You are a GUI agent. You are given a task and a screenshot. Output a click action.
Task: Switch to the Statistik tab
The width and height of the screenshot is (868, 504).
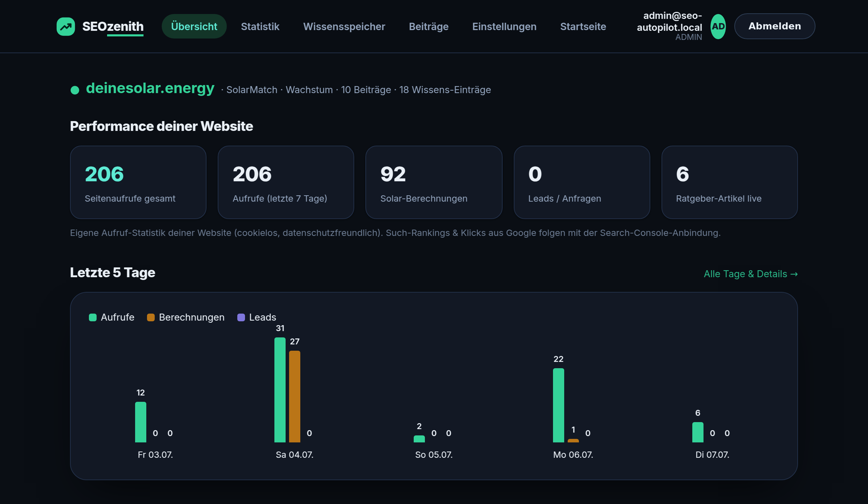pos(260,27)
